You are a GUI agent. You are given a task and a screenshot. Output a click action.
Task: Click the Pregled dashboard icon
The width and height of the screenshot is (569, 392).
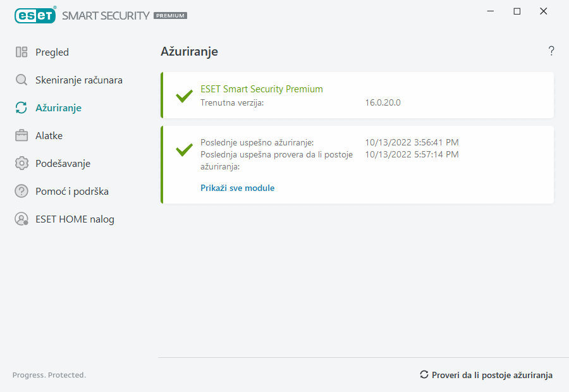[x=21, y=52]
